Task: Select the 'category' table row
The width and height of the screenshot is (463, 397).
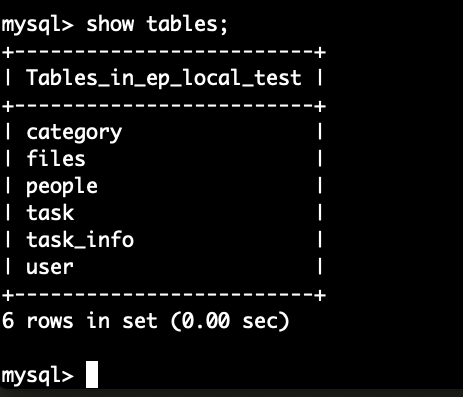Action: point(163,132)
